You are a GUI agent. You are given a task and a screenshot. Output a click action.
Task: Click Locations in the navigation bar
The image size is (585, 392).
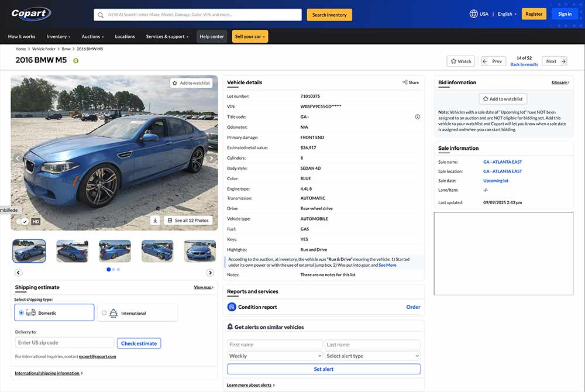pos(125,36)
